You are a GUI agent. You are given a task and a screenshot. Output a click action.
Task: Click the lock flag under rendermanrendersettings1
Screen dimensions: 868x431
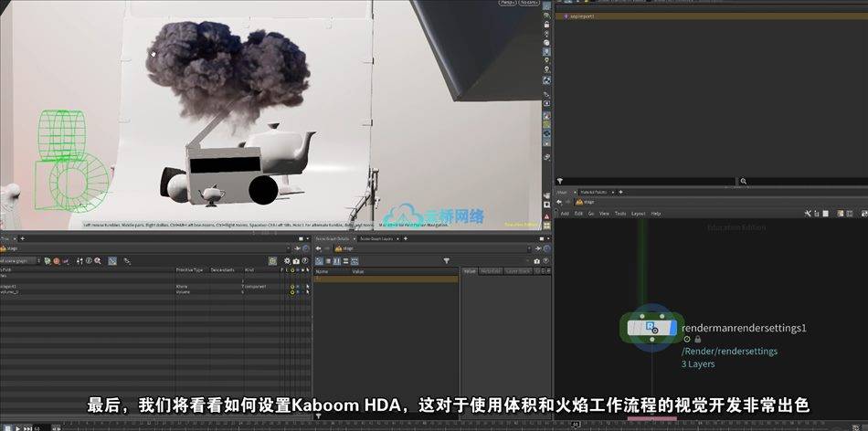point(697,339)
